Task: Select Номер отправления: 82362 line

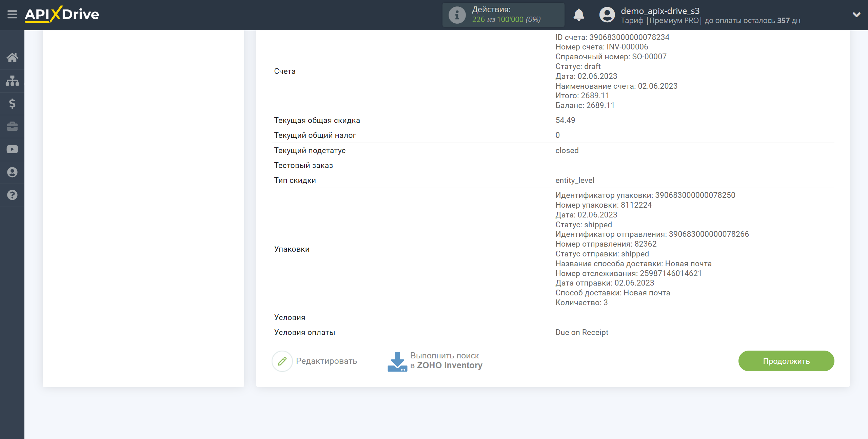Action: (x=606, y=244)
